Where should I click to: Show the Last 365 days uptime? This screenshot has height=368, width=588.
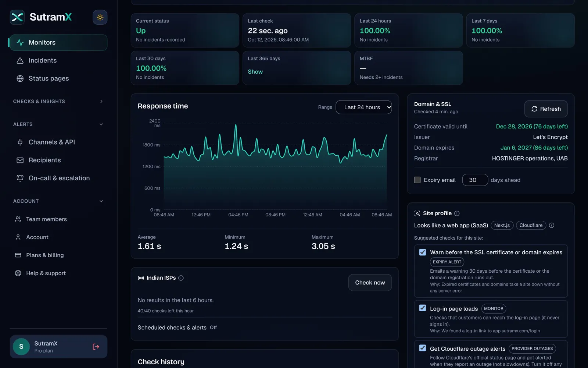coord(255,72)
